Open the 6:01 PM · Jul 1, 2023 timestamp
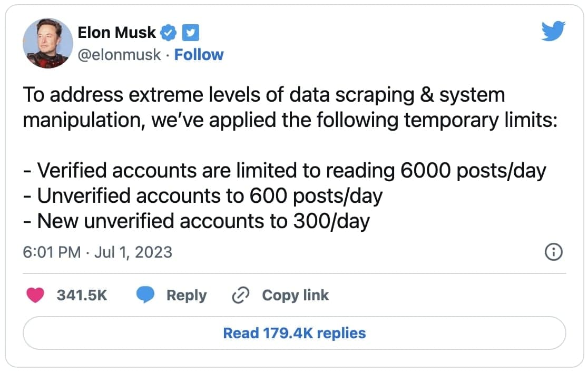 coord(98,252)
